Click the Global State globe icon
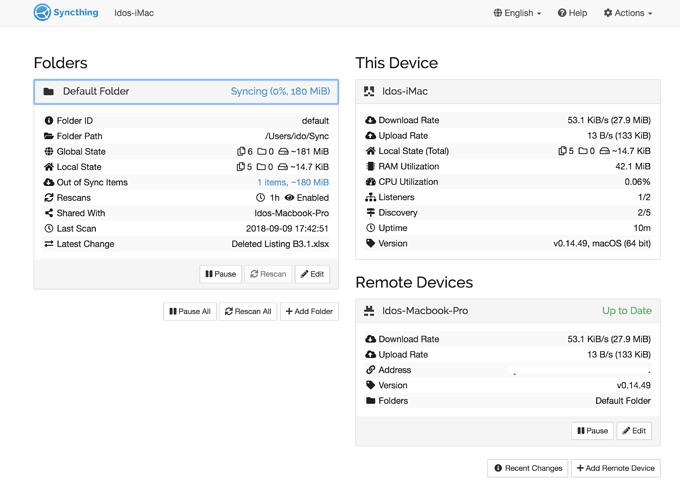The height and width of the screenshot is (500, 680). pyautogui.click(x=49, y=151)
